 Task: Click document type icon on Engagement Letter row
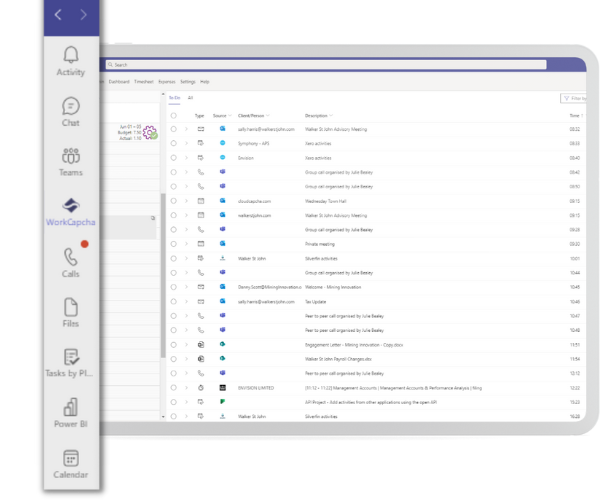201,345
